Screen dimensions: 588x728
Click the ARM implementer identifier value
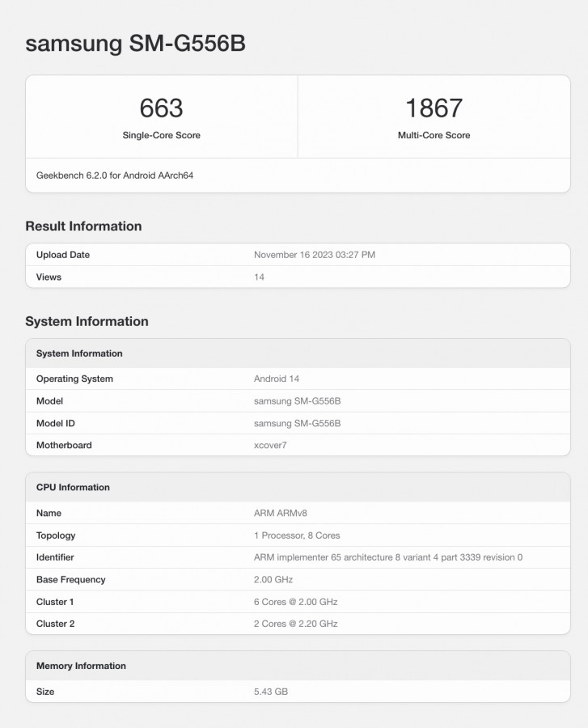point(387,557)
